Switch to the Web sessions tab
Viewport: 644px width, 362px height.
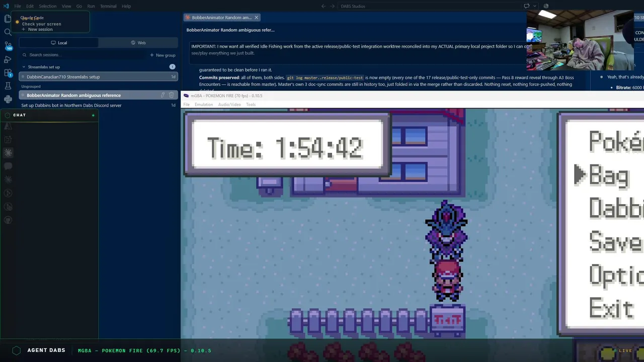point(138,43)
